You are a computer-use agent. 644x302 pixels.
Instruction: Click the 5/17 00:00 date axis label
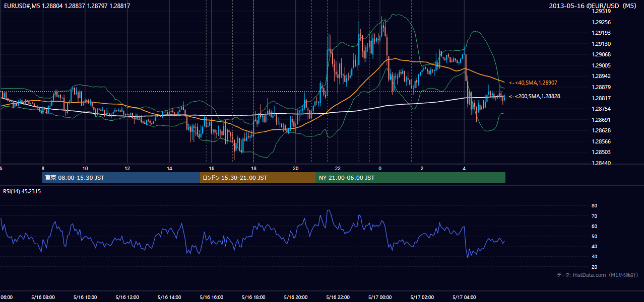(x=379, y=297)
